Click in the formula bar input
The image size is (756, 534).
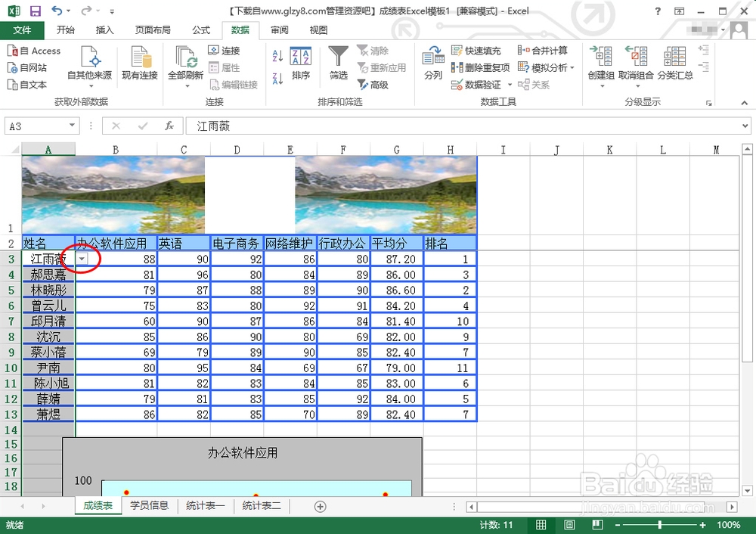pos(463,126)
